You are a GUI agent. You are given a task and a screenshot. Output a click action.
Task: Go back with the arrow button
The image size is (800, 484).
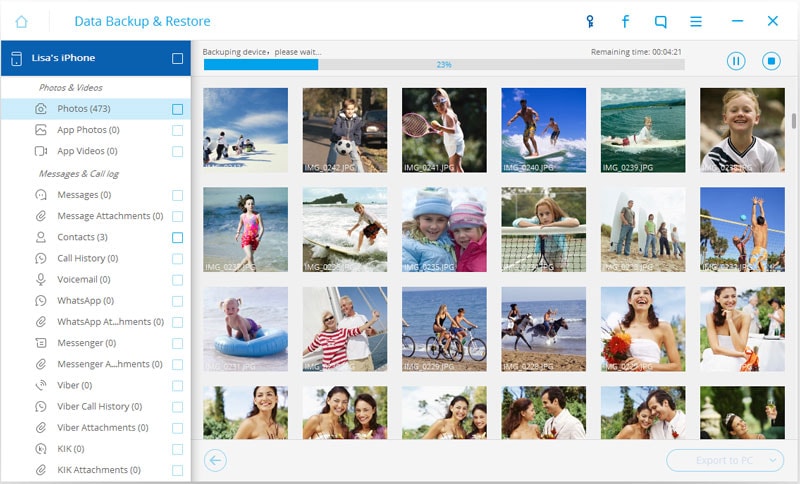coord(215,460)
